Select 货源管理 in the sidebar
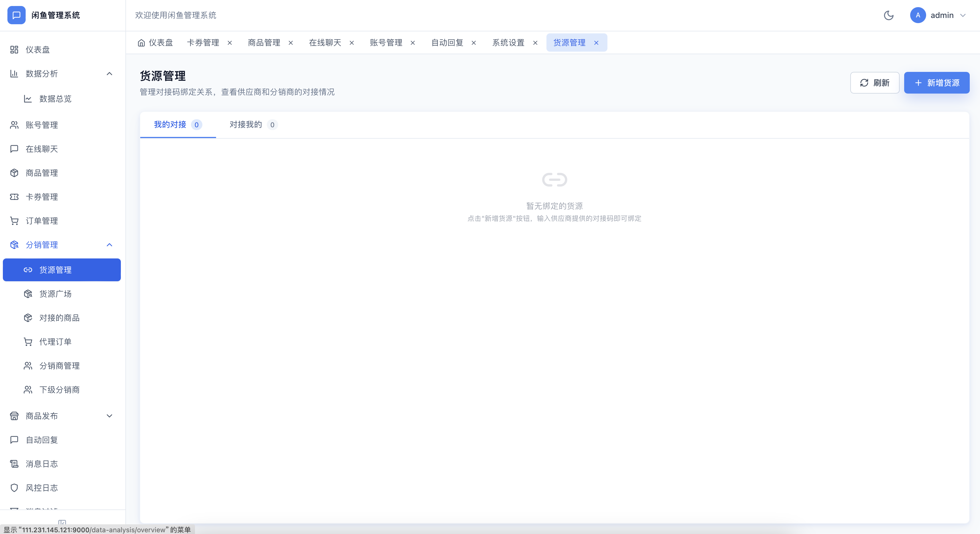 62,270
